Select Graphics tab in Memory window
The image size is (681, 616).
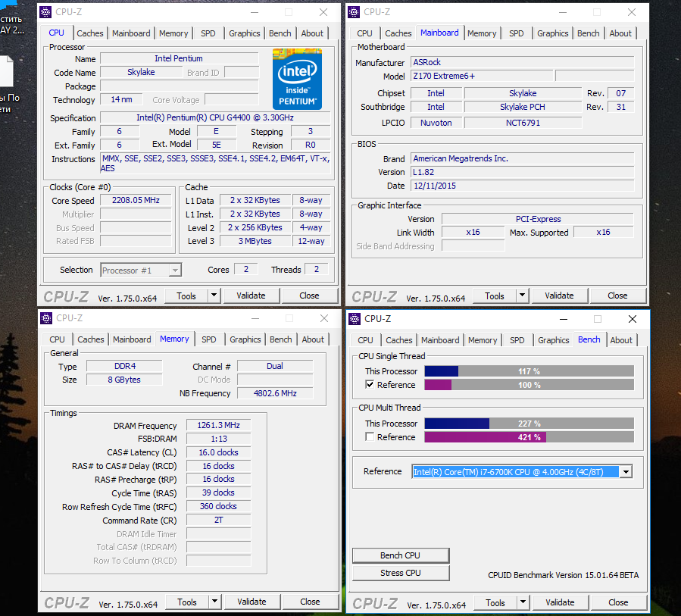pos(245,339)
